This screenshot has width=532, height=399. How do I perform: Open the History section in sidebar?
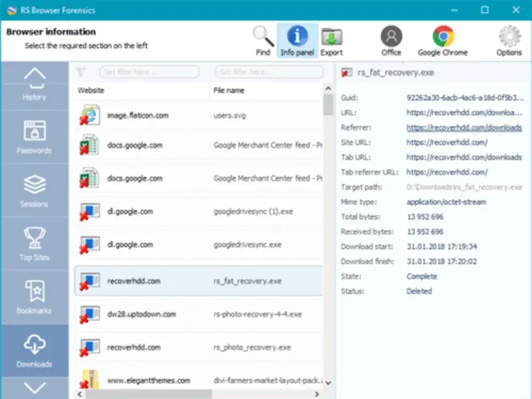click(x=35, y=96)
